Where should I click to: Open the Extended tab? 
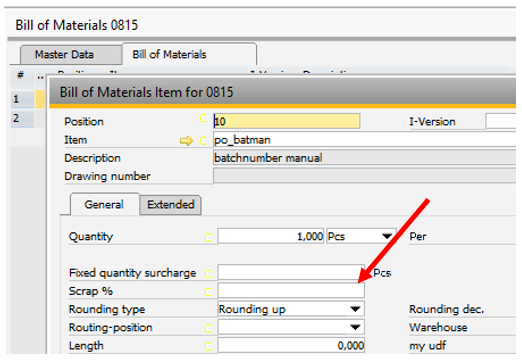point(170,204)
